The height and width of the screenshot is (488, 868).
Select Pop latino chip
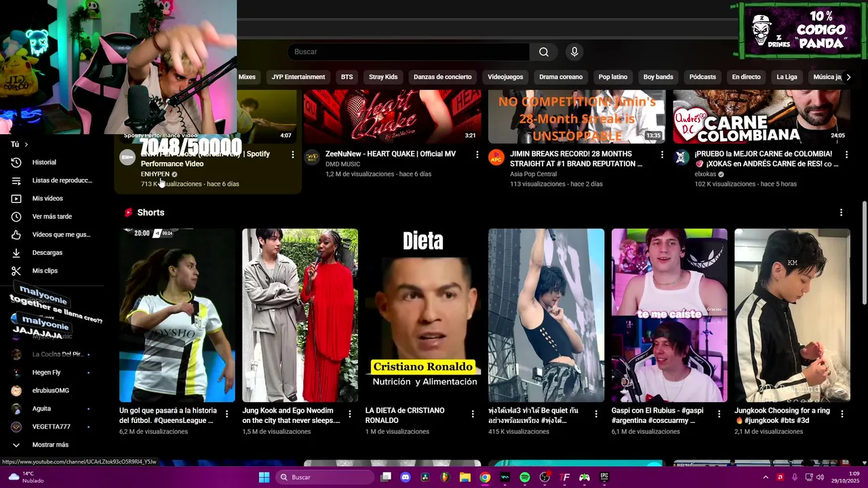point(613,77)
